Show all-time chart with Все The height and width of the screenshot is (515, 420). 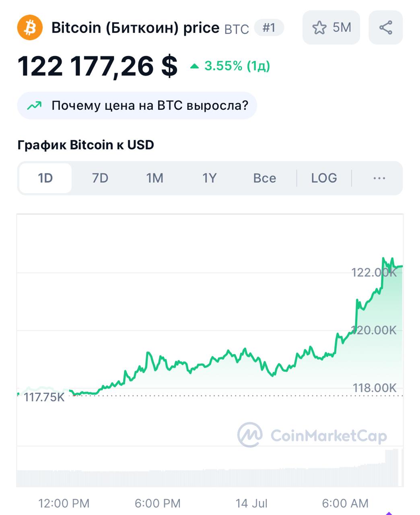tap(265, 178)
